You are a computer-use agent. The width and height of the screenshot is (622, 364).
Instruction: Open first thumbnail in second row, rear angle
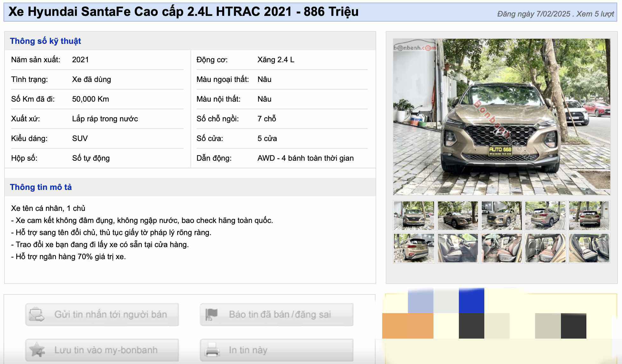point(414,248)
